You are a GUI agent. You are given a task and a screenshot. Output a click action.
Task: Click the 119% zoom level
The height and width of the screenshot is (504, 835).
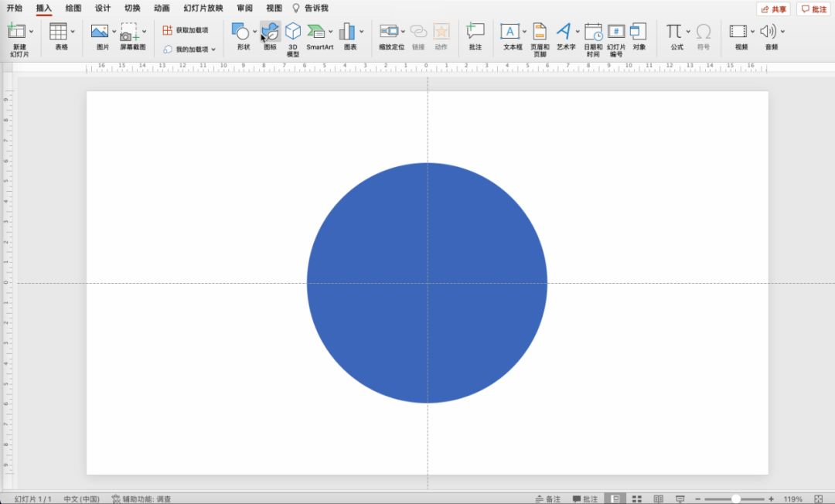coord(792,499)
